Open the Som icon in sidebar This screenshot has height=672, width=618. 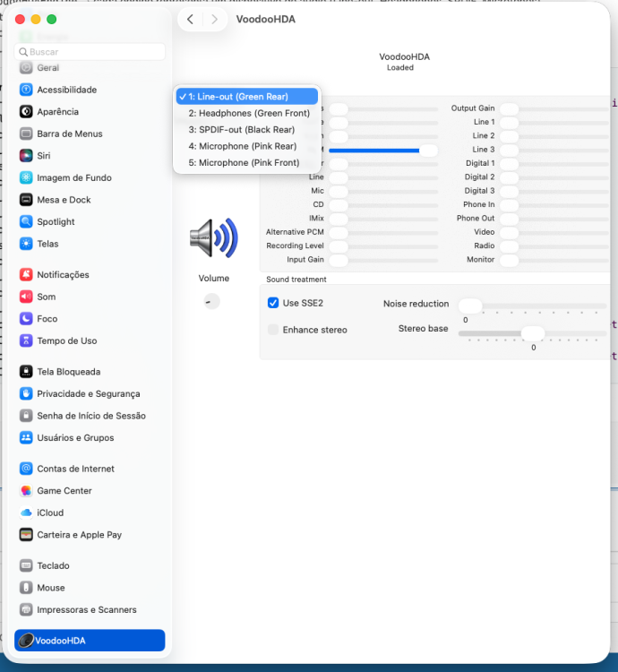click(x=26, y=297)
